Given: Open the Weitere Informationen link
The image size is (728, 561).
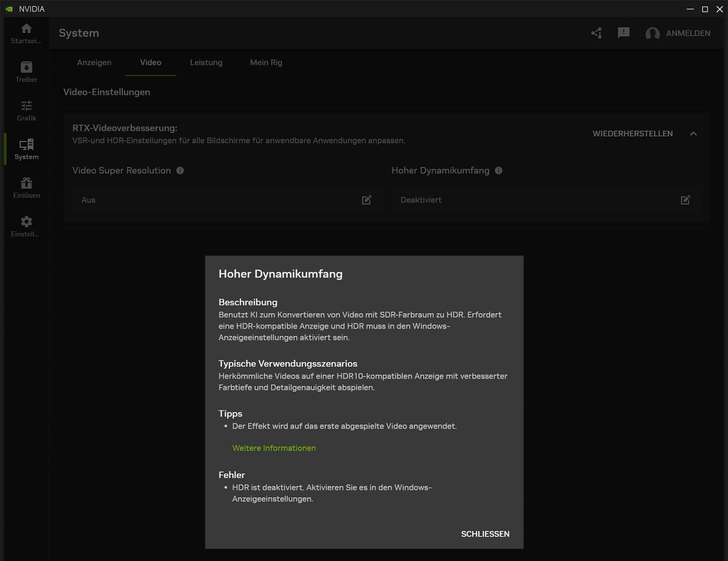Looking at the screenshot, I should tap(274, 448).
